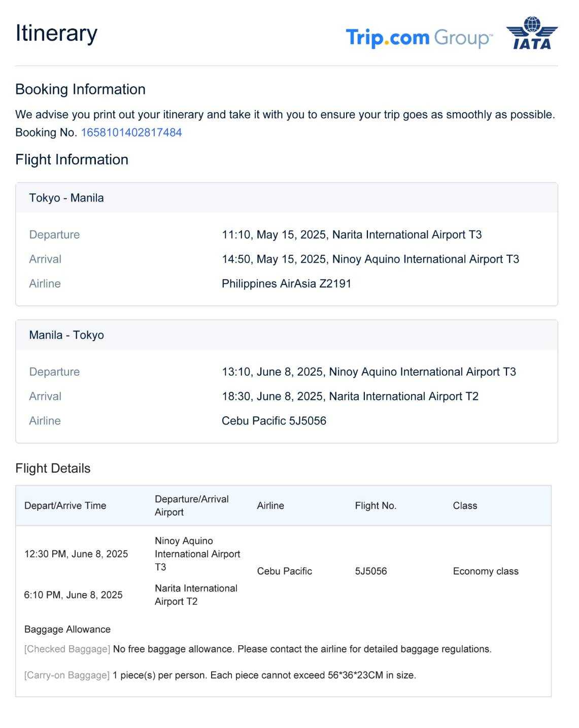Click the [Checked Baggage] label

pyautogui.click(x=67, y=649)
